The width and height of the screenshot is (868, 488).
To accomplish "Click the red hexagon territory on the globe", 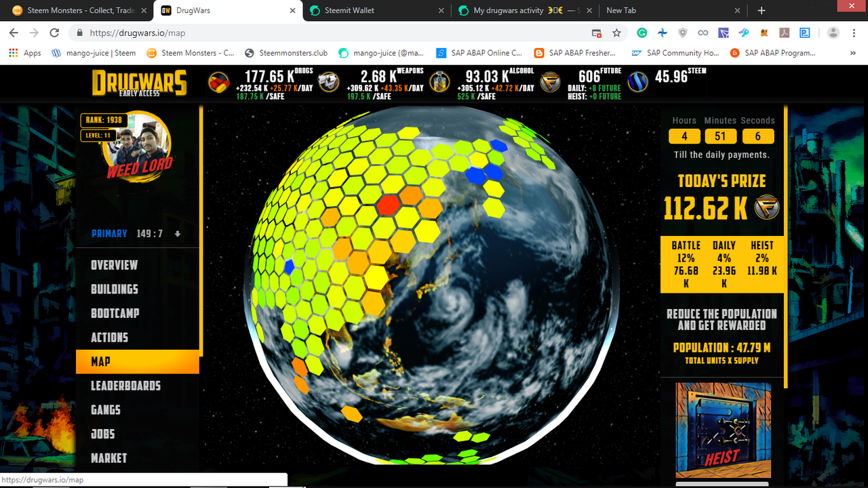I will tap(389, 204).
